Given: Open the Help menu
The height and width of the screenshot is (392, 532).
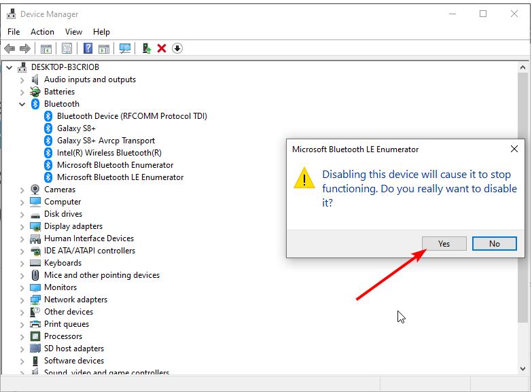Looking at the screenshot, I should tap(101, 32).
